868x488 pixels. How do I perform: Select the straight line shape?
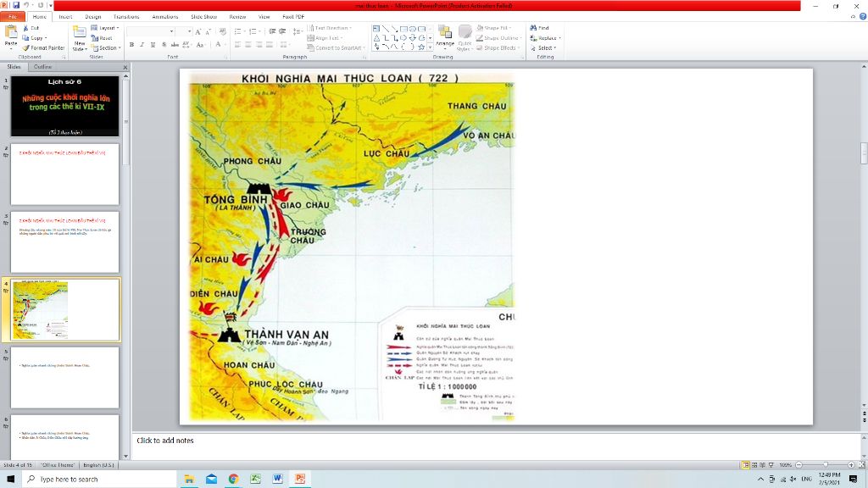pos(386,29)
